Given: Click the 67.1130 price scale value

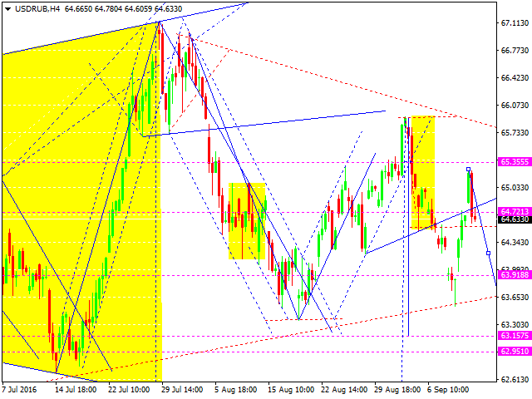Looking at the screenshot, I should (515, 23).
